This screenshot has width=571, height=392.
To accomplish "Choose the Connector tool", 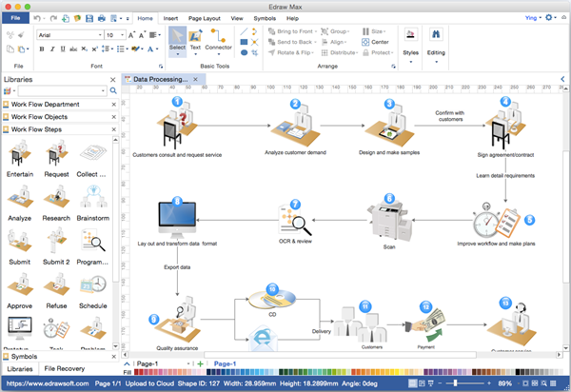I will [219, 41].
